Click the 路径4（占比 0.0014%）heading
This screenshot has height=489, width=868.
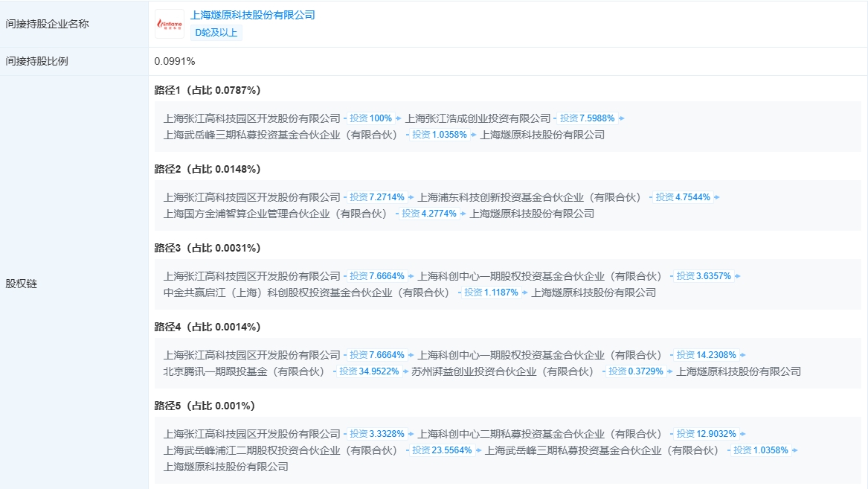click(208, 327)
